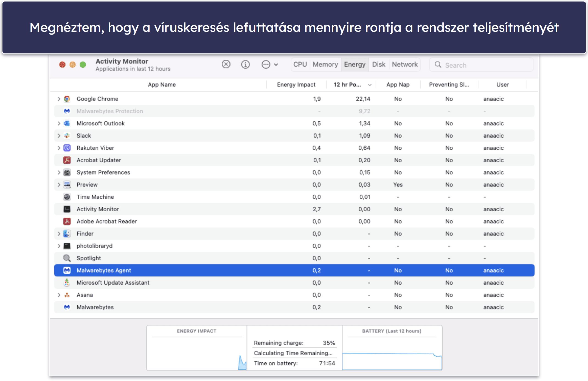Expand the Microsoft Outlook row

click(x=59, y=123)
